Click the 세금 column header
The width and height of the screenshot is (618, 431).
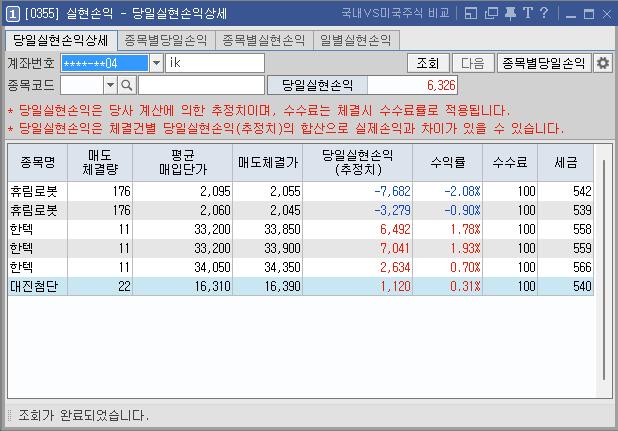565,162
